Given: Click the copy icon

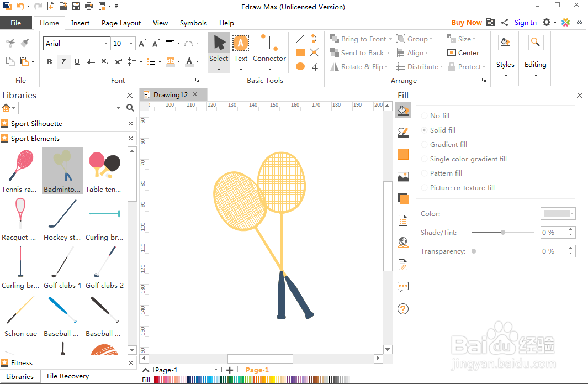Looking at the screenshot, I should point(10,61).
